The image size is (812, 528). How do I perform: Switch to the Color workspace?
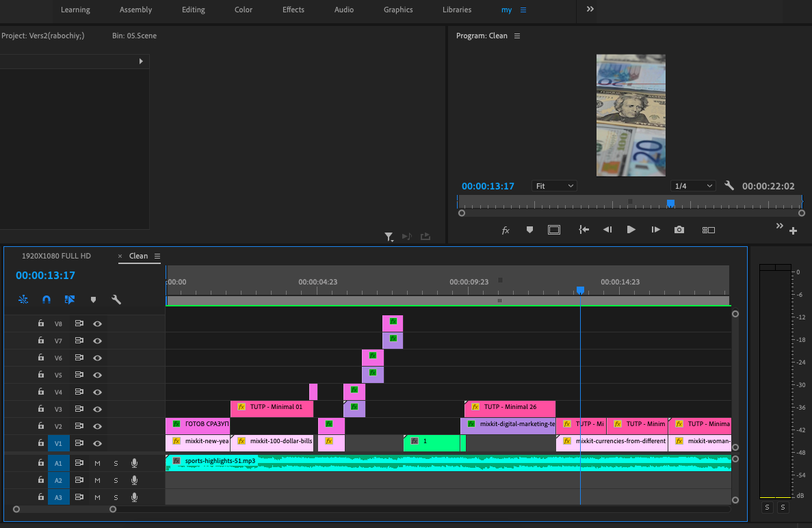(x=244, y=10)
